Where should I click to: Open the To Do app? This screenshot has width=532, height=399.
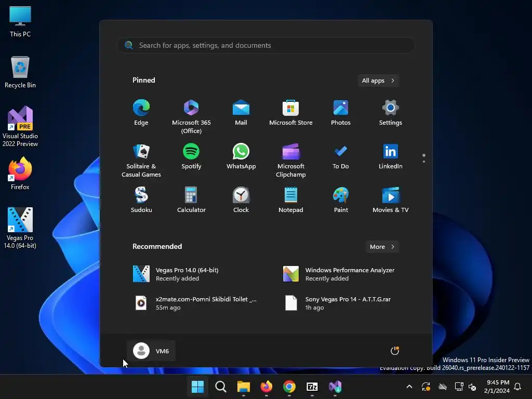(341, 156)
